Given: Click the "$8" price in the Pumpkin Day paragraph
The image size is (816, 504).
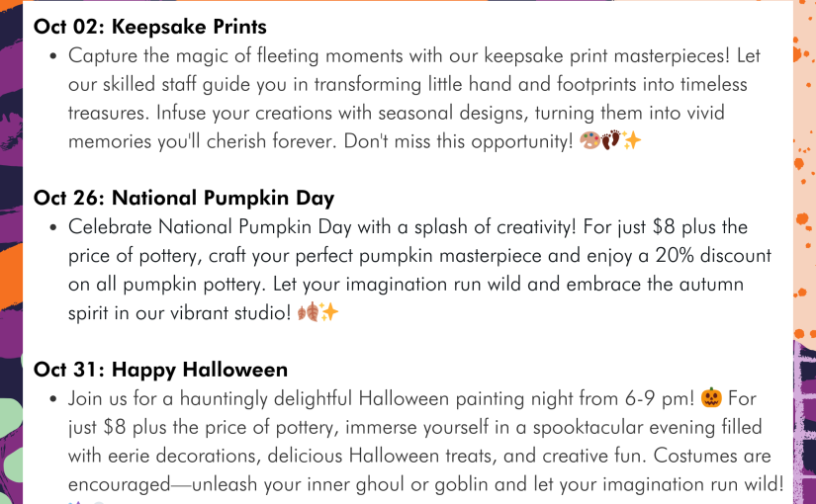Looking at the screenshot, I should pos(664,226).
